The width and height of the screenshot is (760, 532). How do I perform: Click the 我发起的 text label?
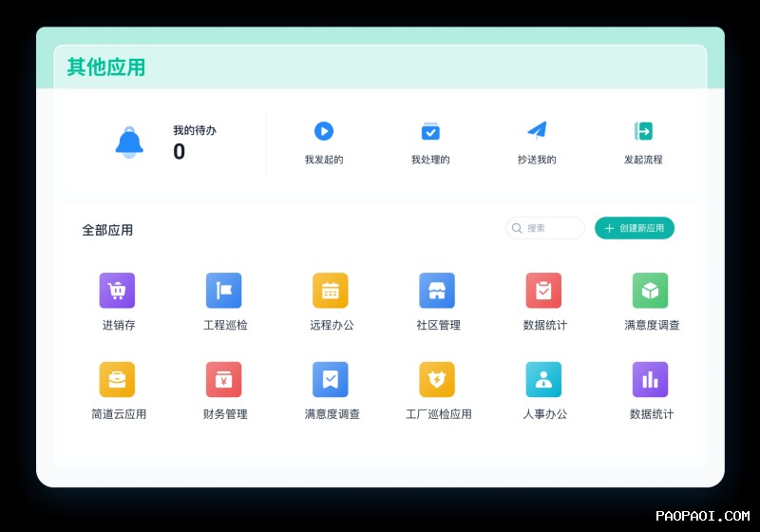(x=324, y=160)
